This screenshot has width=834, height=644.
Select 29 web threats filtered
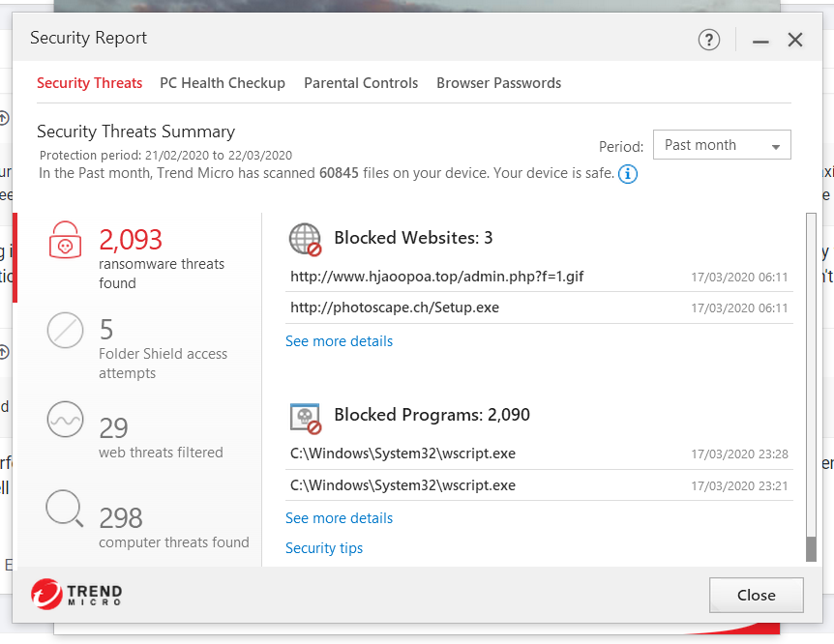(x=139, y=437)
